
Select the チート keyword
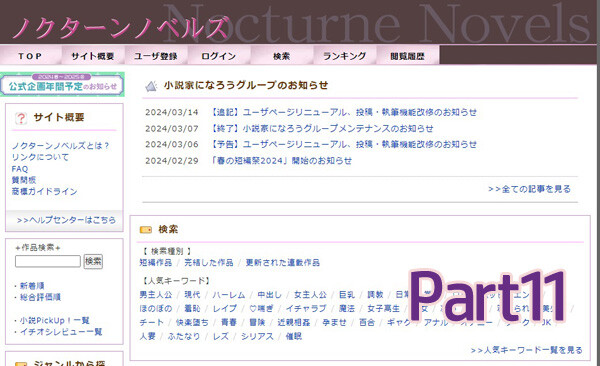[152, 322]
